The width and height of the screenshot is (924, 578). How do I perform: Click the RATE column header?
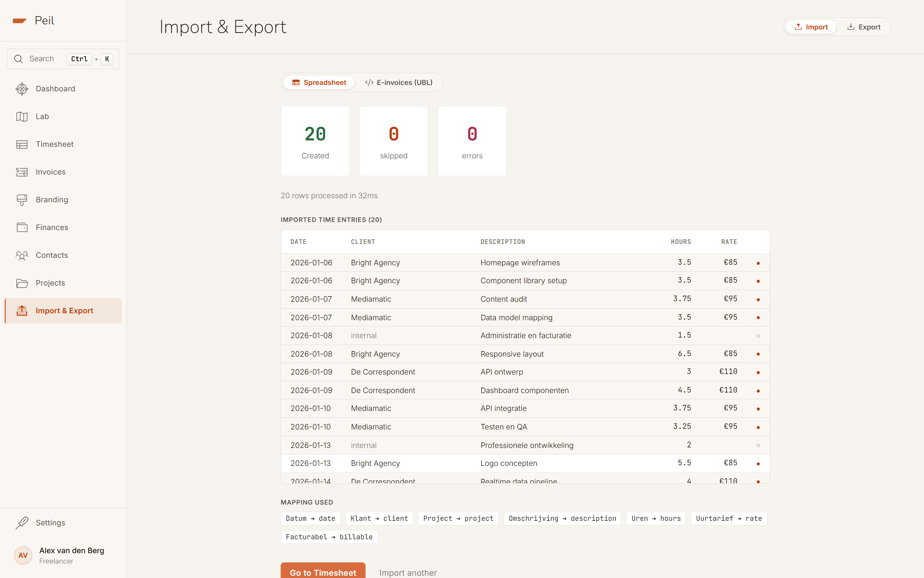point(729,242)
